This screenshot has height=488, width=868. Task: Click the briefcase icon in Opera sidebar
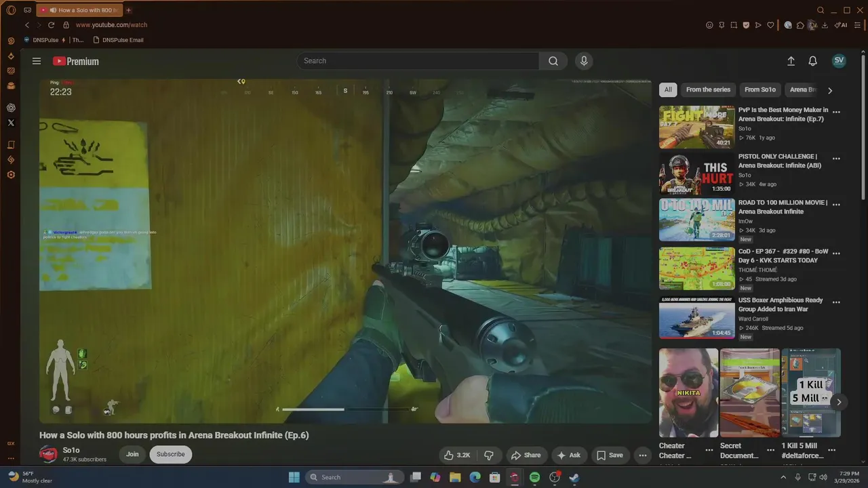tap(11, 85)
